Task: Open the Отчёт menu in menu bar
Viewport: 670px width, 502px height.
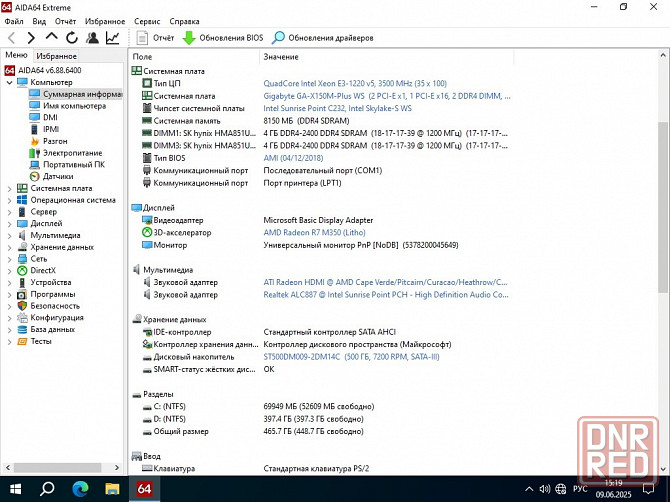Action: (x=65, y=21)
